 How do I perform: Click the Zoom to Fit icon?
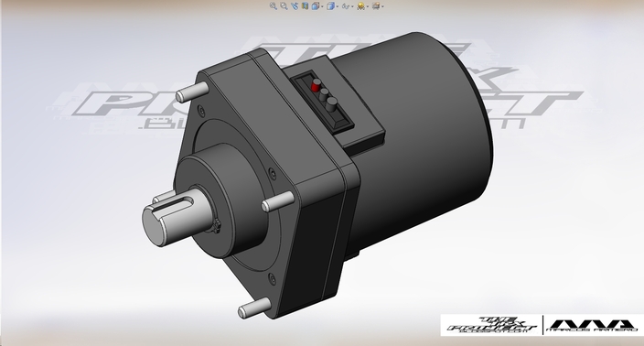(x=274, y=5)
